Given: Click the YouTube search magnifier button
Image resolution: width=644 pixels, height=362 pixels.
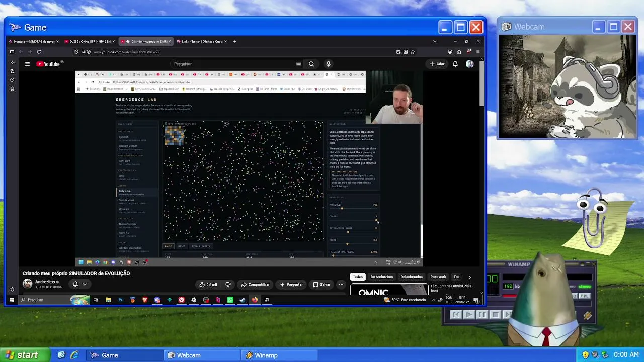Looking at the screenshot, I should coord(311,64).
